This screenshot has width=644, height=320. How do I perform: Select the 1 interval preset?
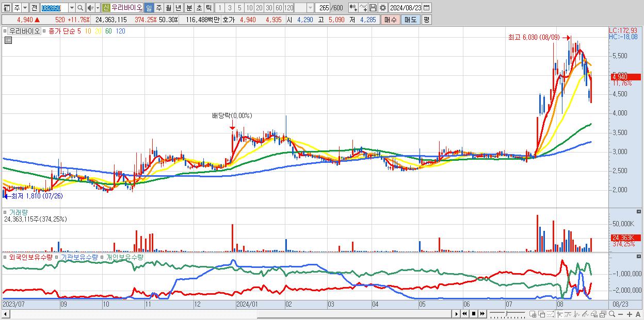click(219, 8)
